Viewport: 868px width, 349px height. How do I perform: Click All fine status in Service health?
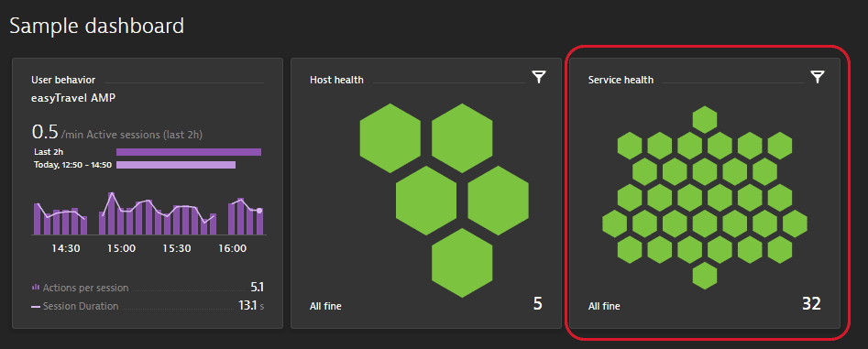click(604, 306)
